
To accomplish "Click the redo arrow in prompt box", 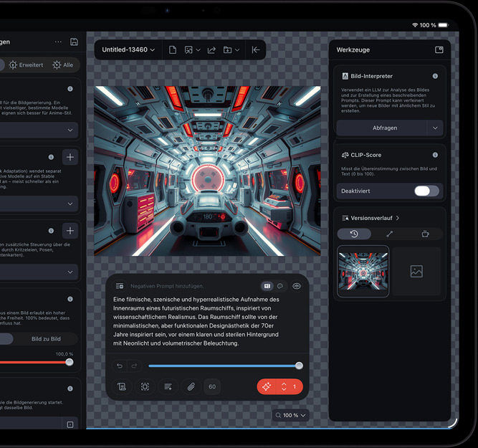I will tap(134, 366).
